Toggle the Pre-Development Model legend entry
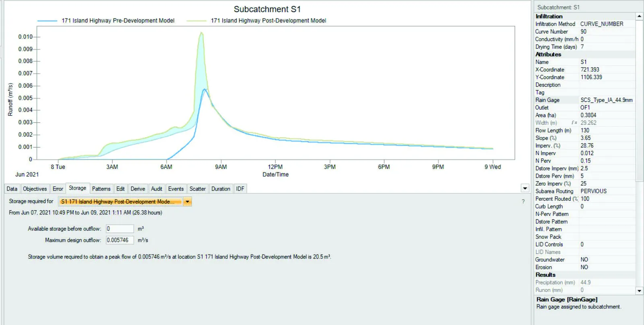The width and height of the screenshot is (644, 325). click(x=106, y=21)
